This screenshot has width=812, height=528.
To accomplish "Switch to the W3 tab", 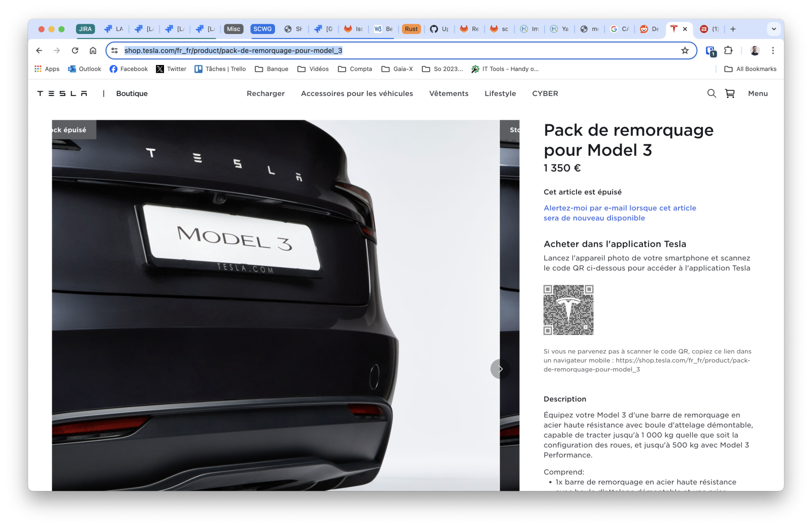I will [x=383, y=29].
